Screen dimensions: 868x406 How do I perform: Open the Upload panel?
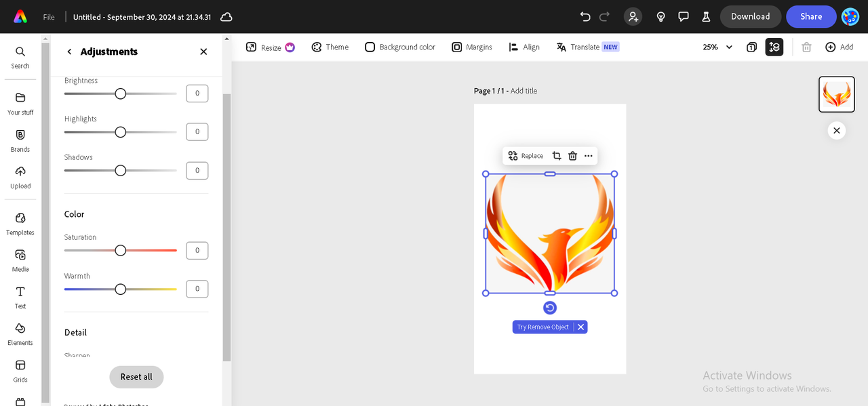(x=20, y=178)
